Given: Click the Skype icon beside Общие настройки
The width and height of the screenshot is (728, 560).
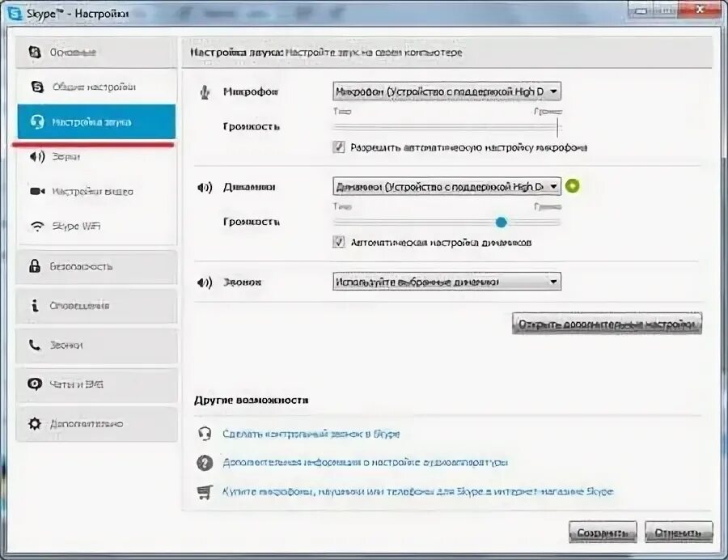Looking at the screenshot, I should pos(37,87).
